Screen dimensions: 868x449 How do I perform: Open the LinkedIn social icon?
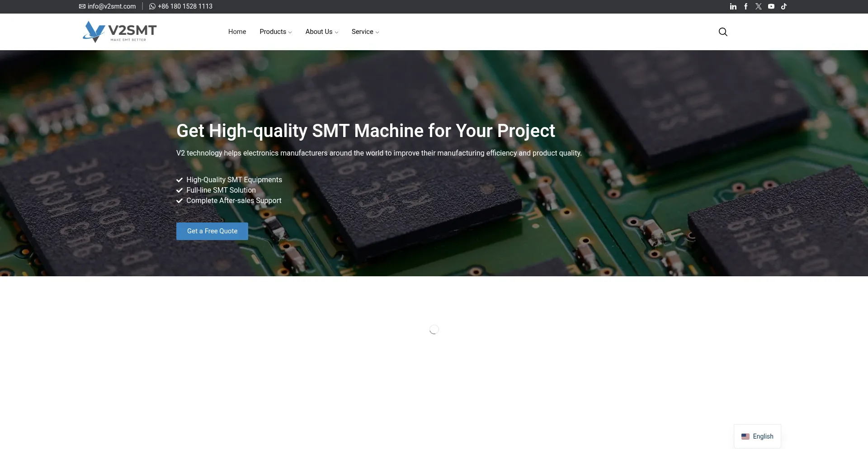tap(733, 6)
